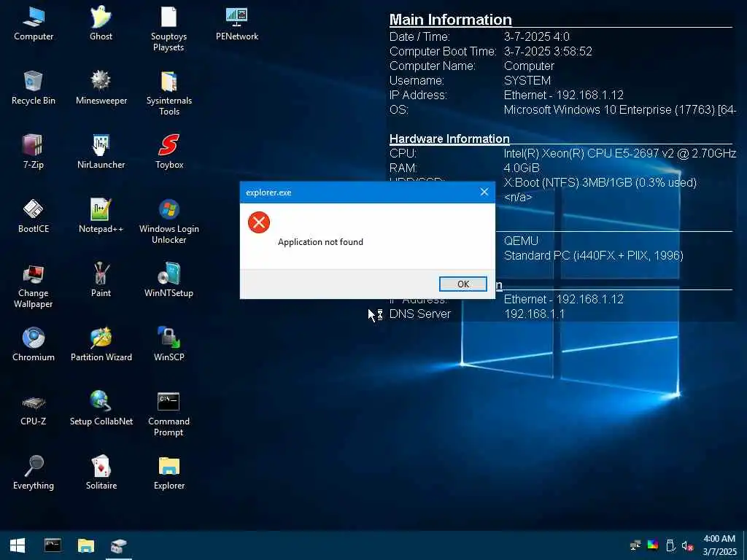Open the Explorer desktop icon
Viewport: 747px width, 560px height.
(x=169, y=472)
